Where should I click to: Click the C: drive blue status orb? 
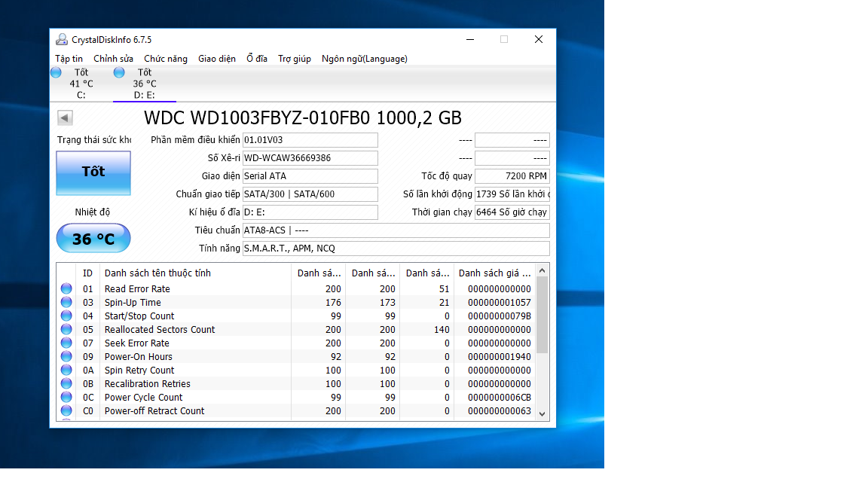click(x=56, y=72)
